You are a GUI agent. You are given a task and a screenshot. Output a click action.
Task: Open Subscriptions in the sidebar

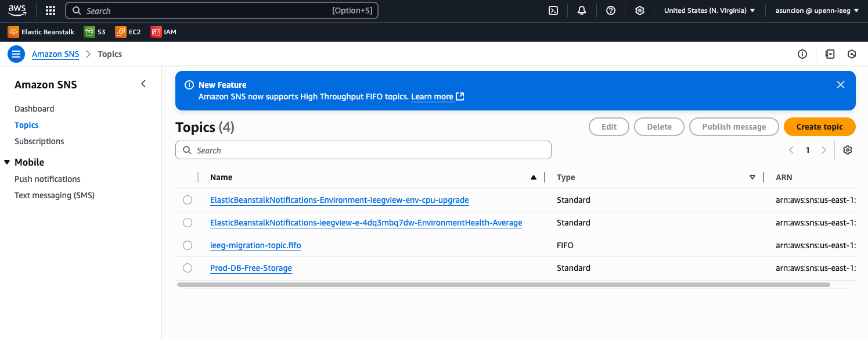[x=39, y=141]
